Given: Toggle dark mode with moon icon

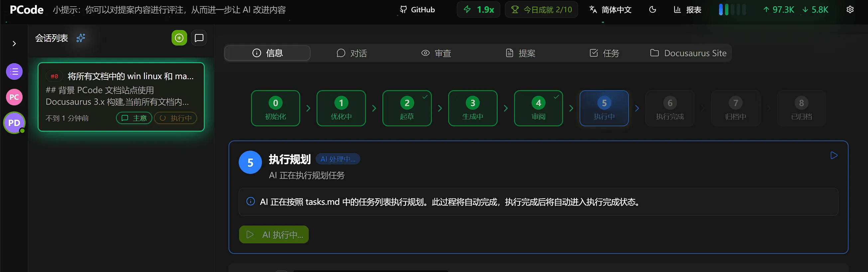Looking at the screenshot, I should pyautogui.click(x=653, y=10).
